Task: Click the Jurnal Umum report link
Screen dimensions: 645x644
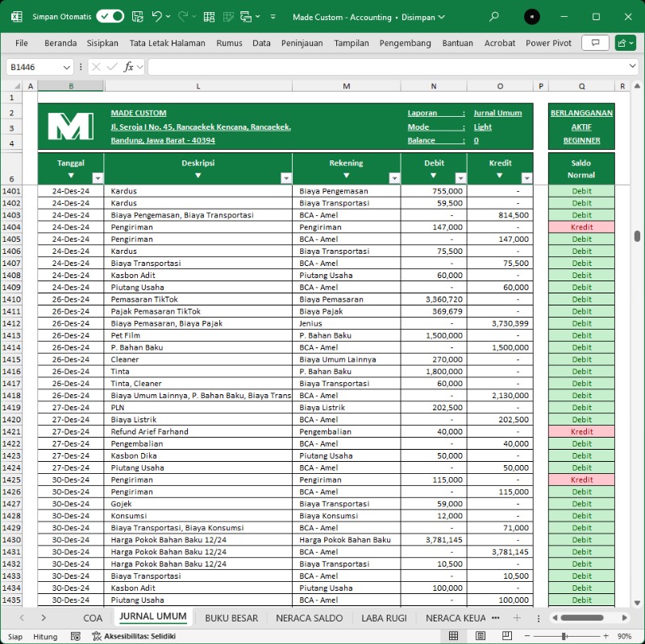Action: pyautogui.click(x=497, y=113)
